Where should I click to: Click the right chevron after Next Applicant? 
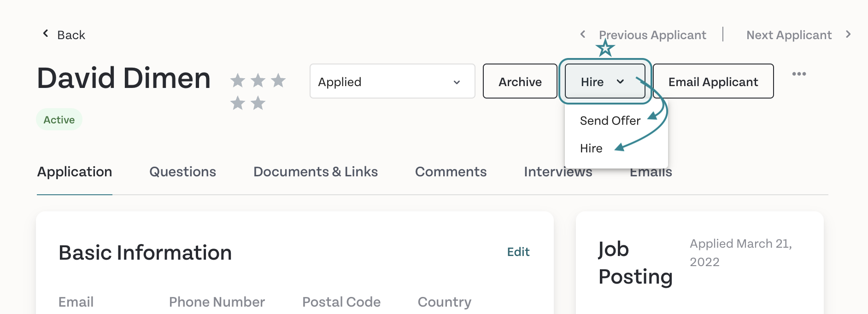848,34
